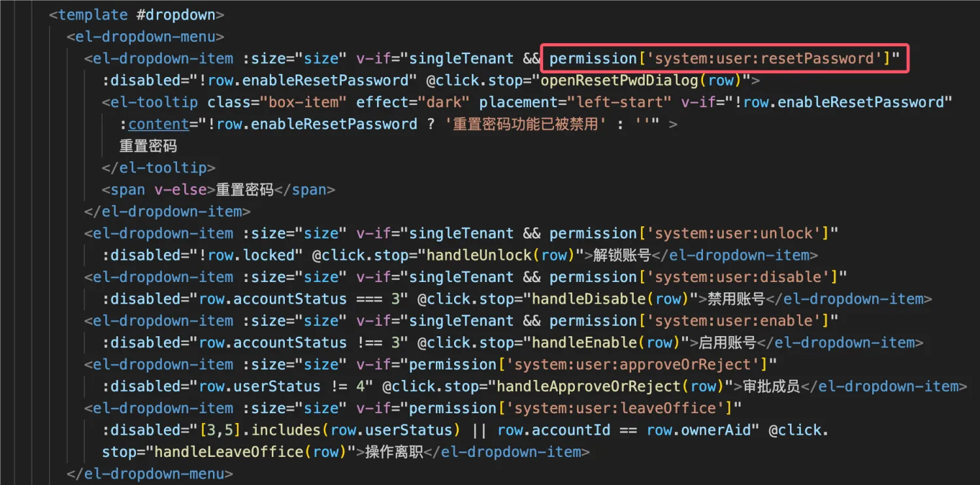Click the 'row.accountId' identifier

(553, 430)
